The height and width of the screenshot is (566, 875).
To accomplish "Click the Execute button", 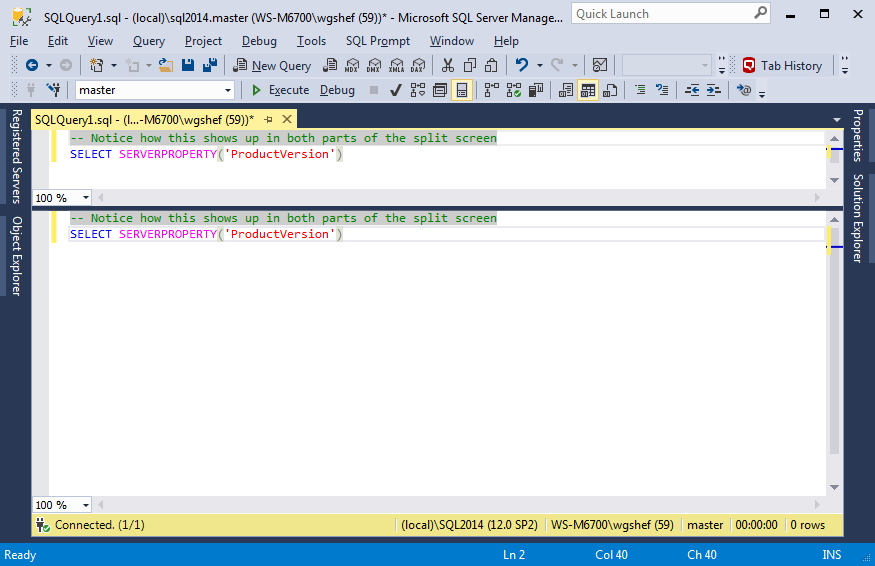I will tap(280, 90).
